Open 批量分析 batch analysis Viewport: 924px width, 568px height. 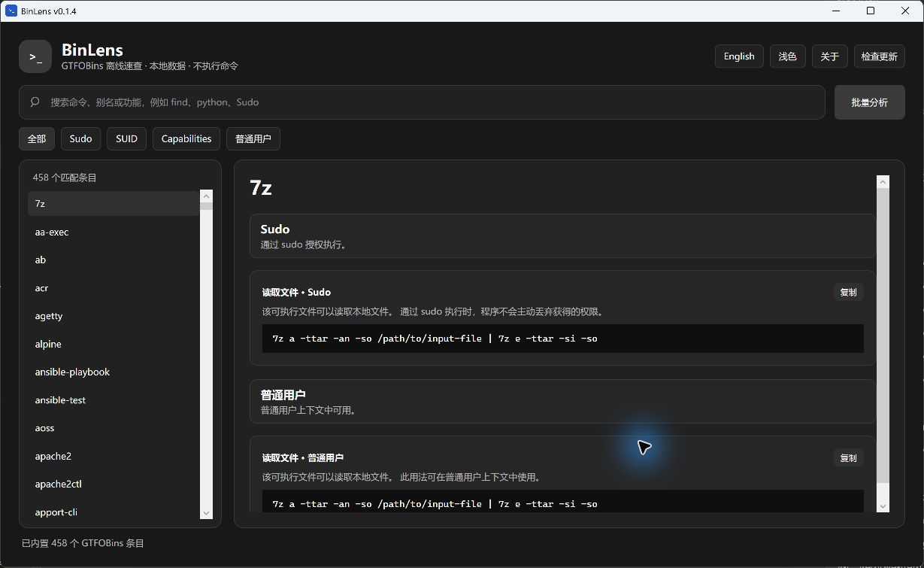870,102
